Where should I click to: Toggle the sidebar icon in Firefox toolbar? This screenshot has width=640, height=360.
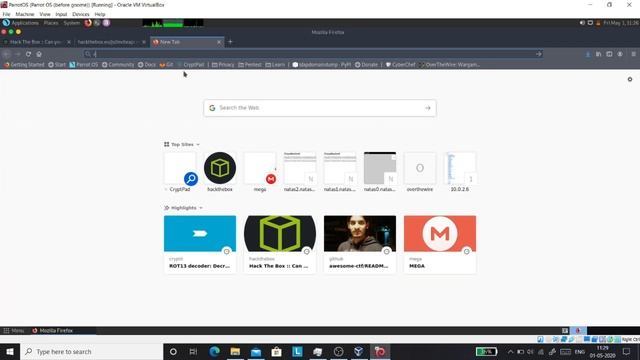[x=609, y=54]
